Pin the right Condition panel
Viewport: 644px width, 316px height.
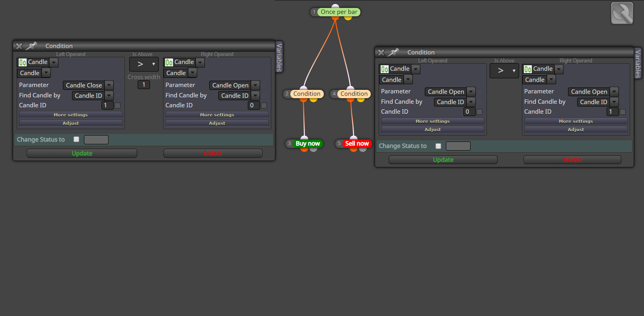[x=393, y=52]
